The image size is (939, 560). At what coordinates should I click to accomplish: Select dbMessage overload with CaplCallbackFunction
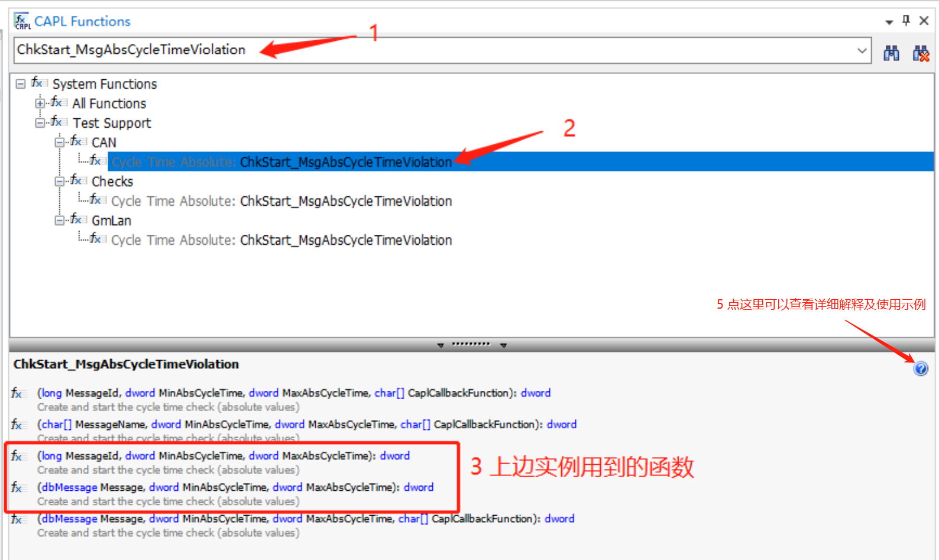[306, 519]
